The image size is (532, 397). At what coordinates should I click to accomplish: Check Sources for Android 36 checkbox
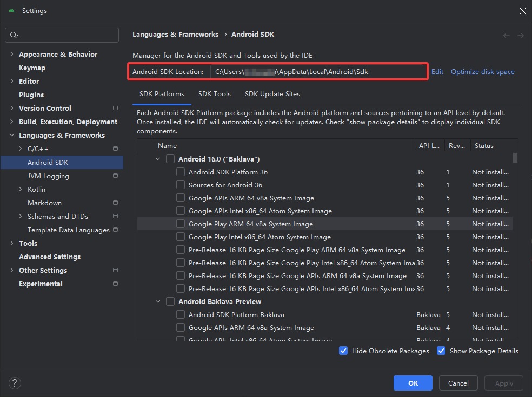coord(181,185)
